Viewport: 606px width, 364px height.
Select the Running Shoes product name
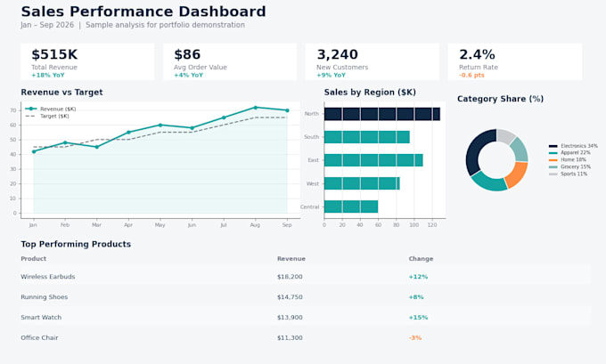coord(45,297)
